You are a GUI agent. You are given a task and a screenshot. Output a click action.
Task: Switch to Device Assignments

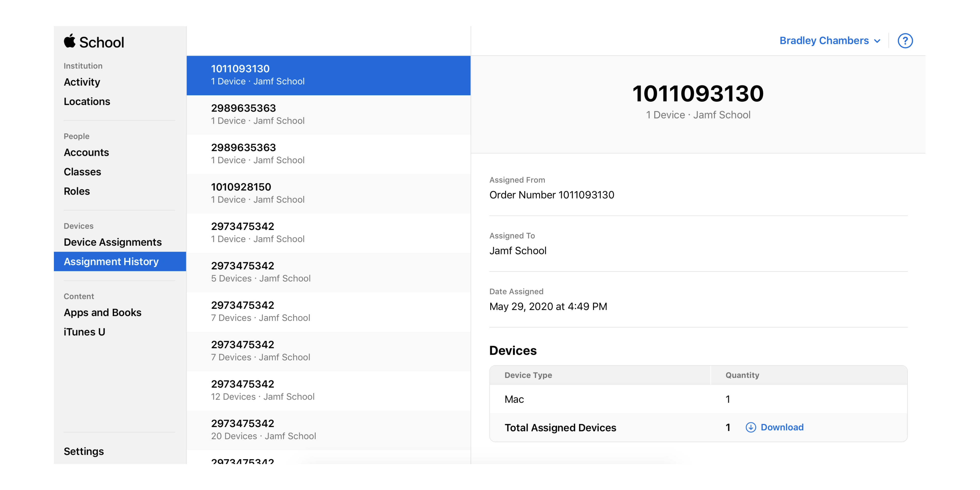(x=113, y=242)
